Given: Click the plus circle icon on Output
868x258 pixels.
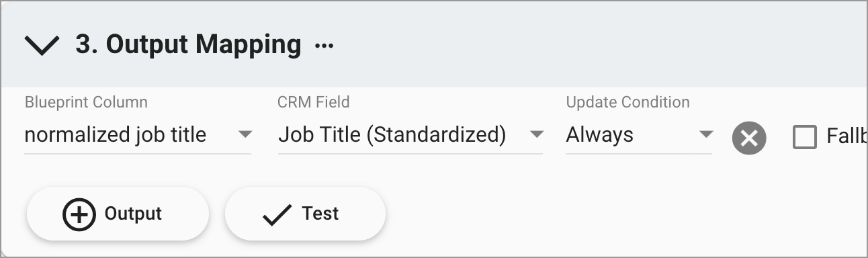Looking at the screenshot, I should pyautogui.click(x=79, y=214).
